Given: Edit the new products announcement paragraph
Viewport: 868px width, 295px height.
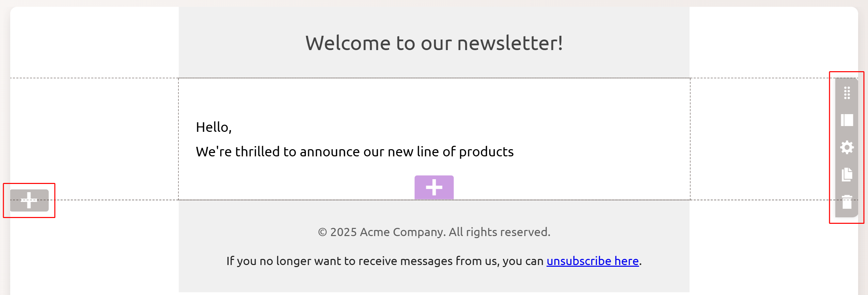Looking at the screenshot, I should pyautogui.click(x=354, y=152).
